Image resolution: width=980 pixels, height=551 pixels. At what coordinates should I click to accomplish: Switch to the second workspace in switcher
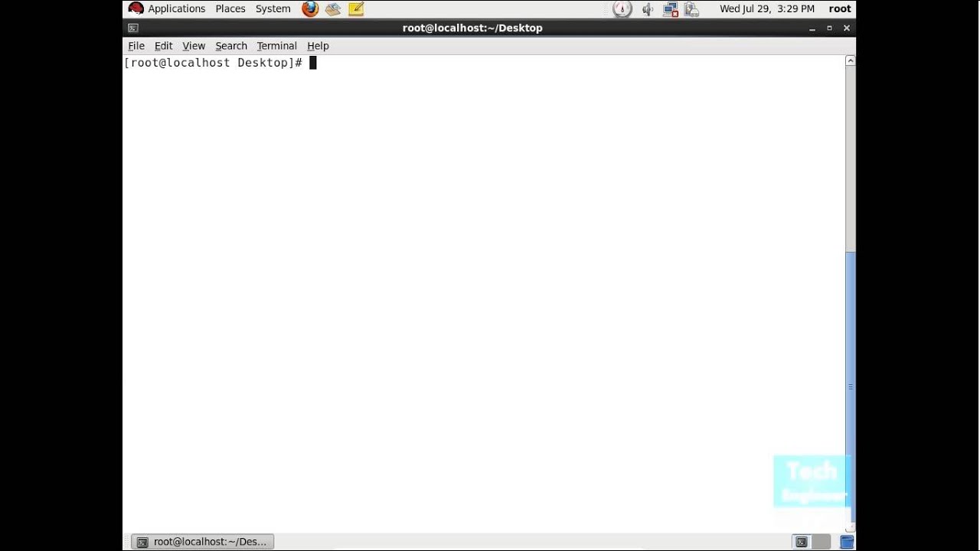click(x=820, y=542)
